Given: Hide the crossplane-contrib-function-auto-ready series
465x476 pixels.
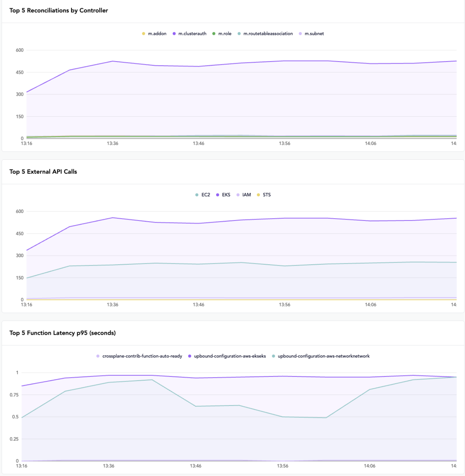Looking at the screenshot, I should (x=97, y=356).
